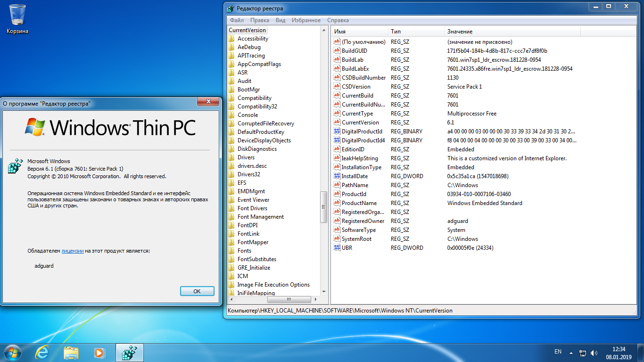Select the Accessibility key folder icon
The width and height of the screenshot is (644, 362).
[x=231, y=39]
